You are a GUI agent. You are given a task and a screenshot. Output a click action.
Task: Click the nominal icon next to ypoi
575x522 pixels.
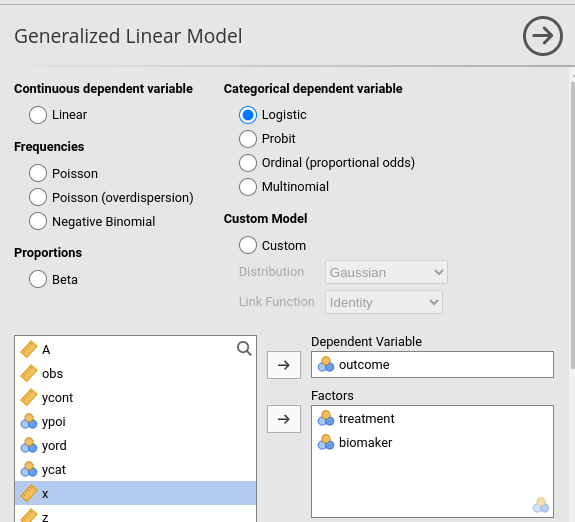[x=29, y=421]
